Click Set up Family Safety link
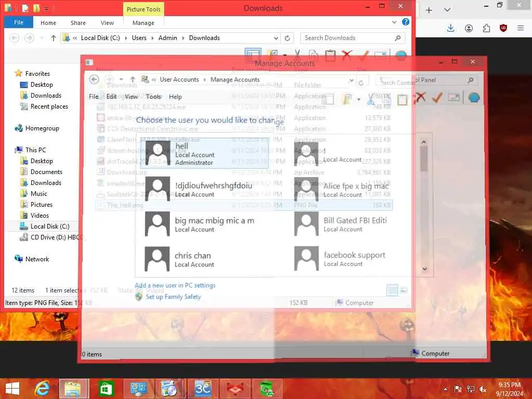Screen dimensions: 532x399 coord(174,297)
